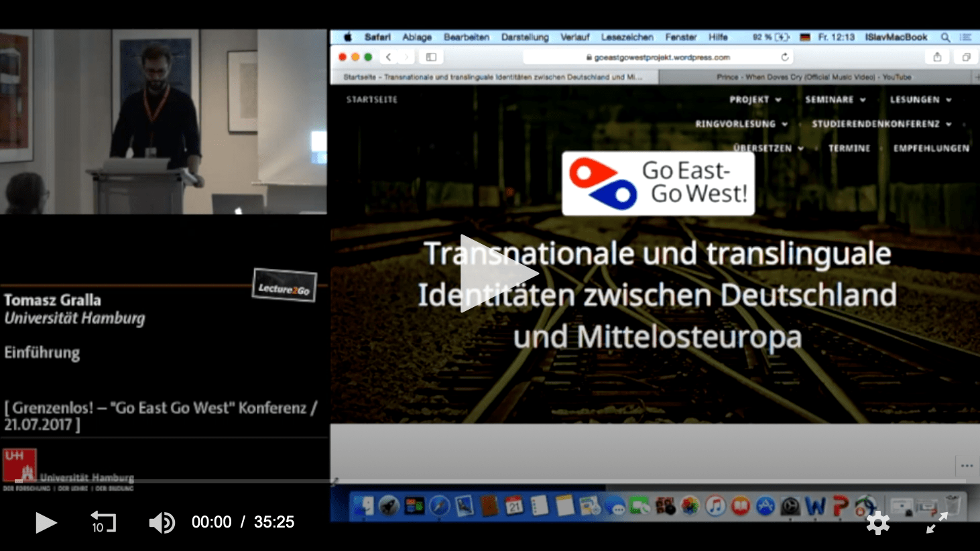Open the TERMINE link

pos(849,148)
